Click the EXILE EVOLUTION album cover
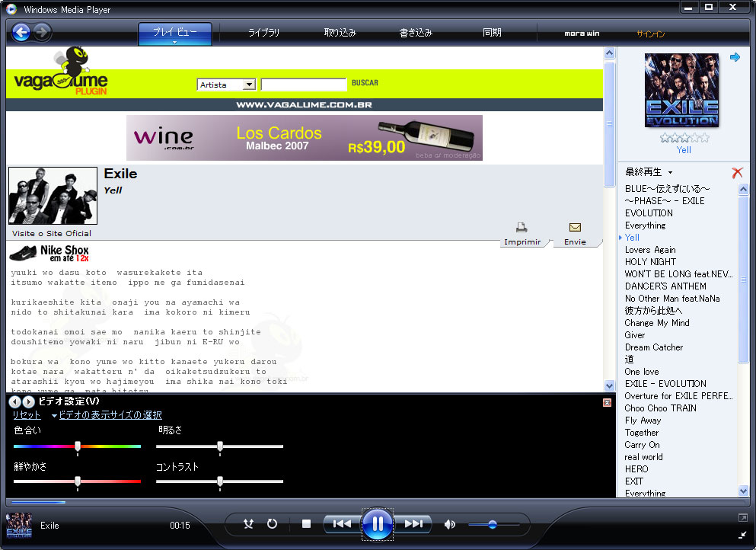The width and height of the screenshot is (756, 550). coord(681,90)
